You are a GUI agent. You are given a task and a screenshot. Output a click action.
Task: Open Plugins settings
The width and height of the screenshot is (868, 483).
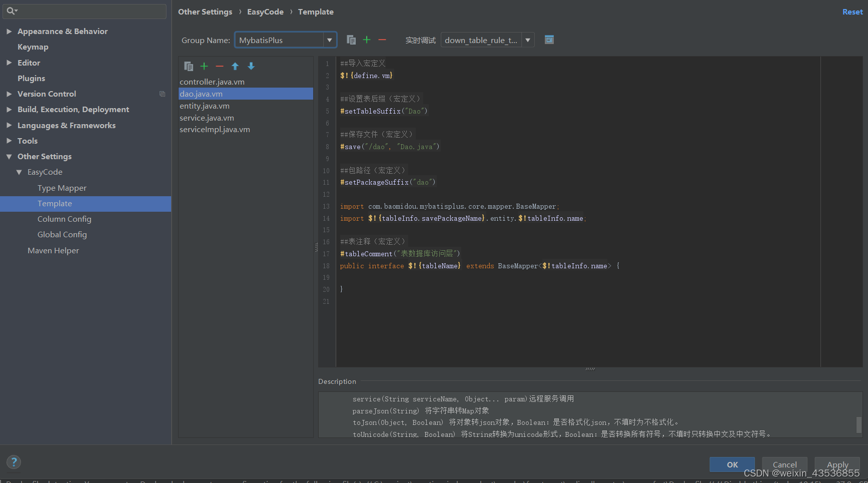click(x=31, y=78)
